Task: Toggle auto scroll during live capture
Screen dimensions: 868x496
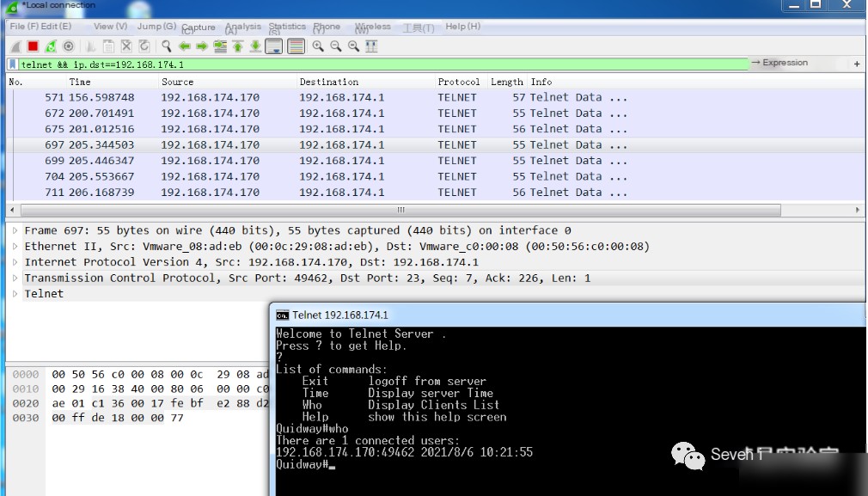Action: (274, 46)
